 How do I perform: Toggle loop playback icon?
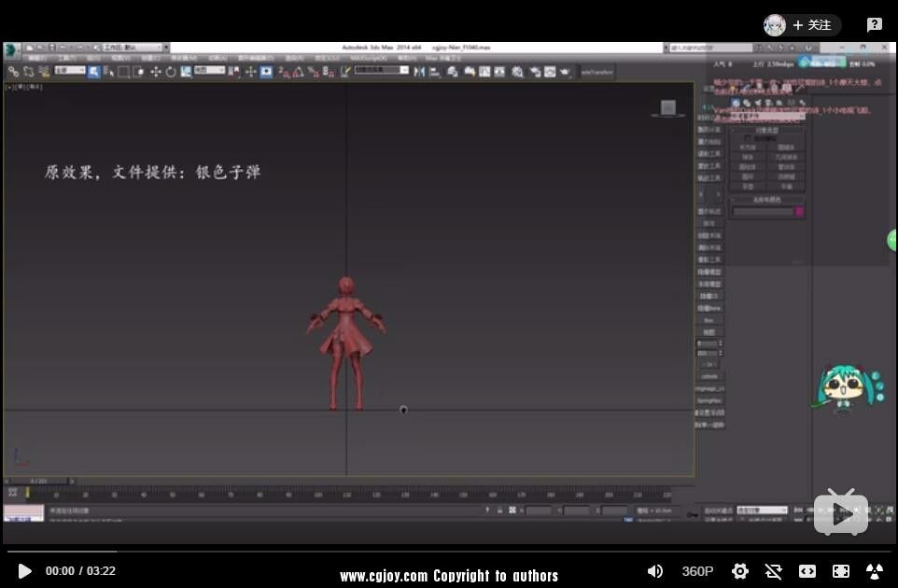pyautogui.click(x=773, y=571)
